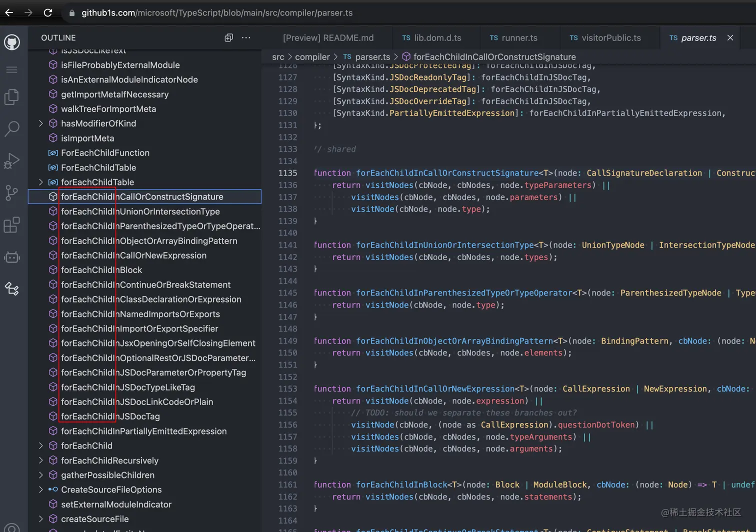
Task: Select the uppercase ForEachChildTable outline item
Action: pyautogui.click(x=144, y=167)
